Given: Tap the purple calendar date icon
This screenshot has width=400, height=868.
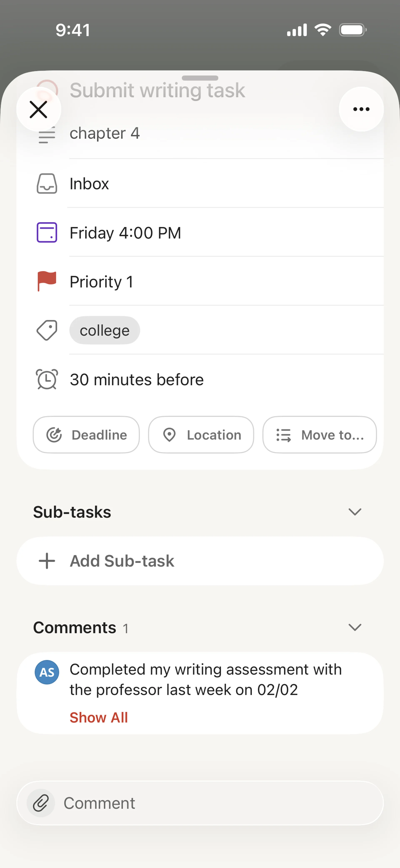Looking at the screenshot, I should pos(46,233).
